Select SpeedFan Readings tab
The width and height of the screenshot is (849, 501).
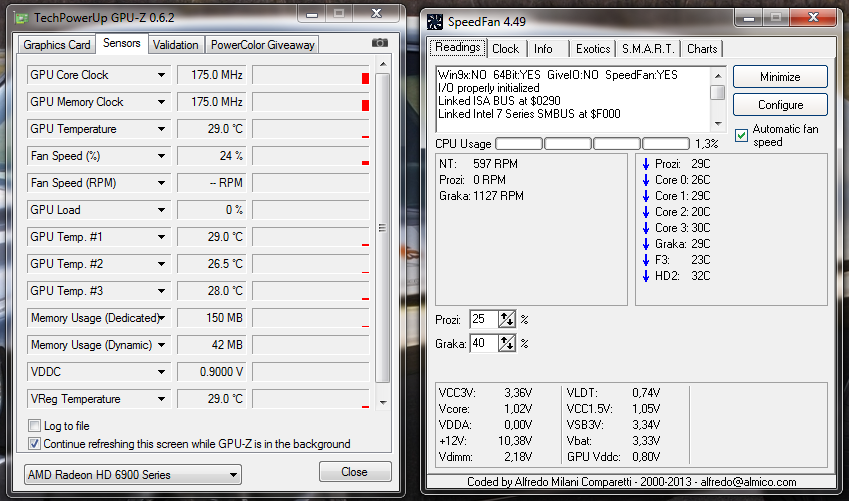coord(458,47)
